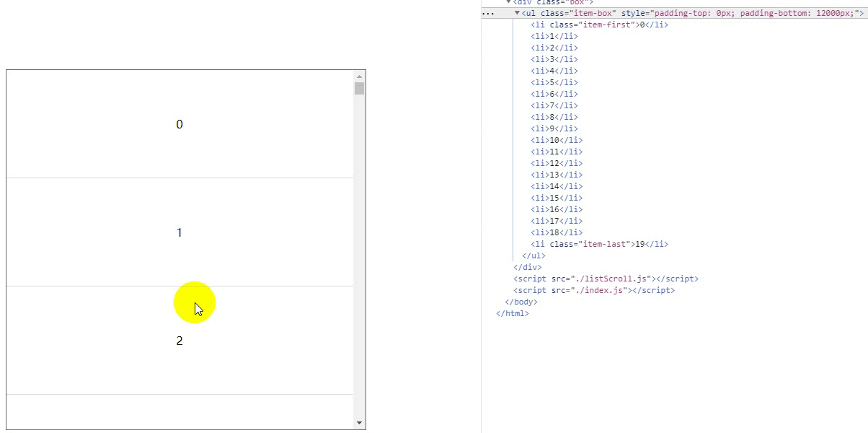Select the li item-last 19 node

599,244
